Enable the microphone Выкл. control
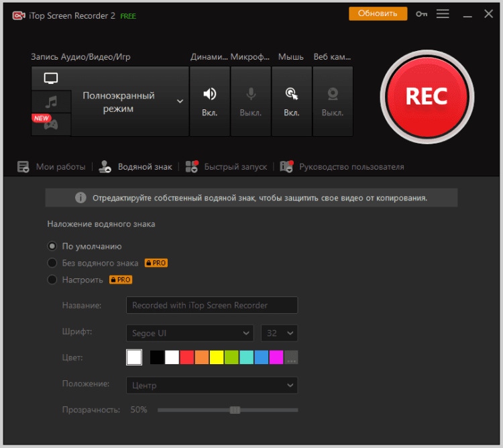Image resolution: width=503 pixels, height=448 pixels. [251, 101]
